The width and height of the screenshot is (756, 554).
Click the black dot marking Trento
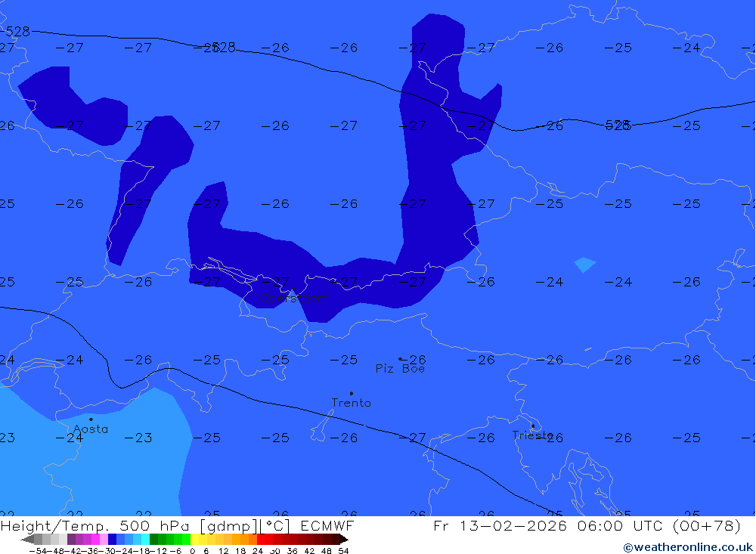pos(351,394)
